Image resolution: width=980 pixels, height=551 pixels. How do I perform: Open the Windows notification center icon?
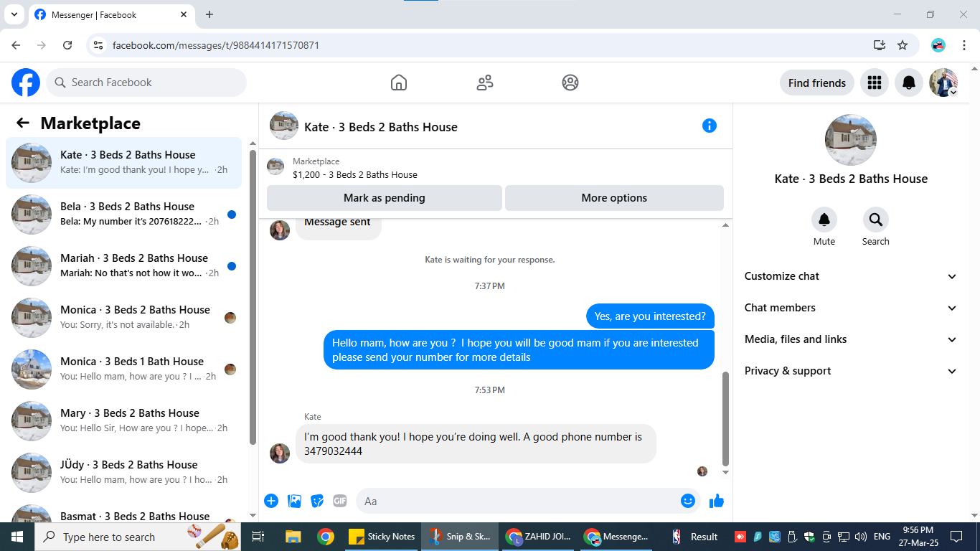[x=956, y=537]
